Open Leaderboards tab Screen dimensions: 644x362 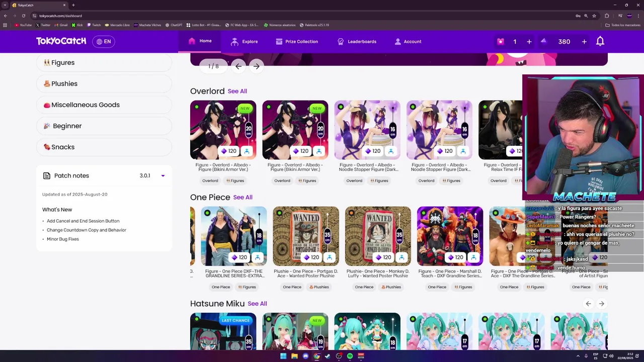[x=357, y=42]
